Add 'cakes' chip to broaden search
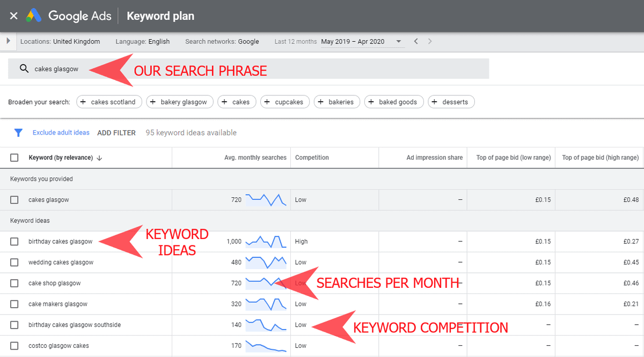 (x=237, y=102)
